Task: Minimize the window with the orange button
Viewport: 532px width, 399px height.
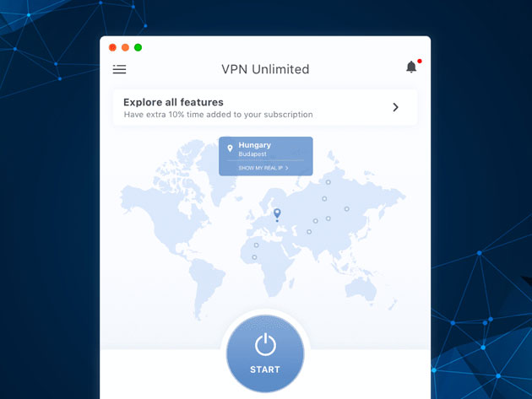Action: (x=125, y=47)
